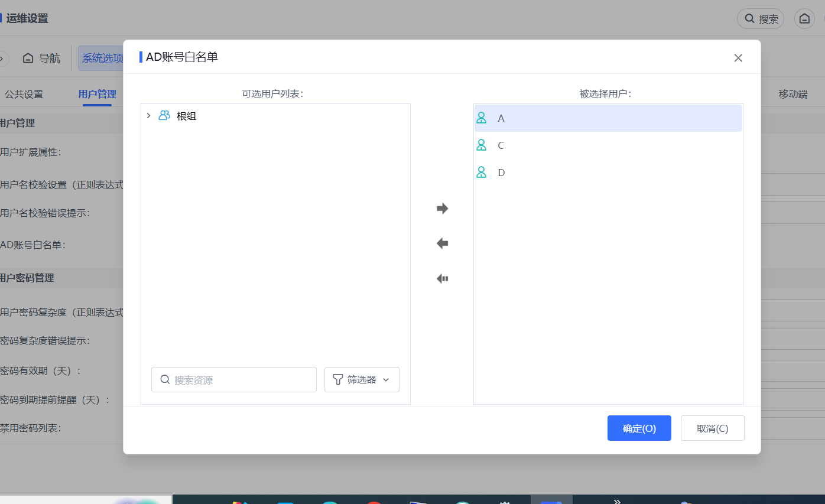Screen dimensions: 825x504
Task: Cancel with the 取消(C) button
Action: (x=713, y=428)
